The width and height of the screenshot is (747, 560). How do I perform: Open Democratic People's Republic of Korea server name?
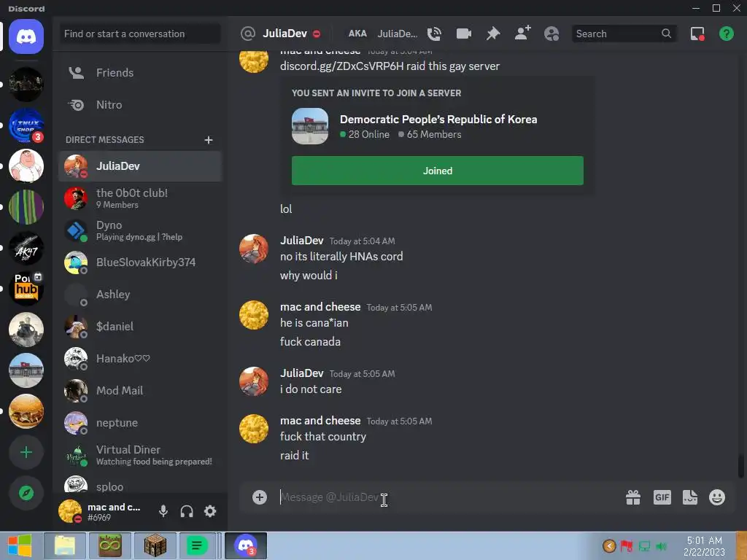(x=438, y=119)
